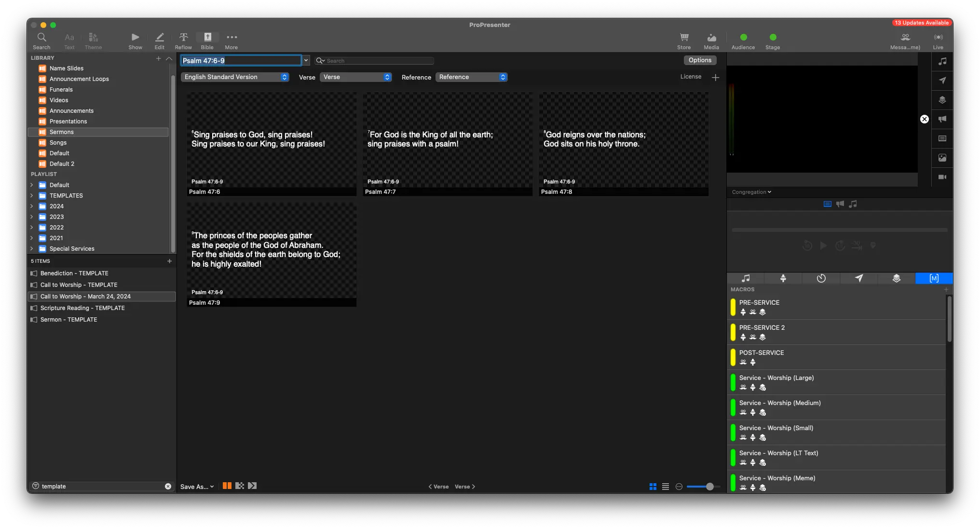Open the Save As dropdown
This screenshot has height=529, width=980.
(197, 487)
